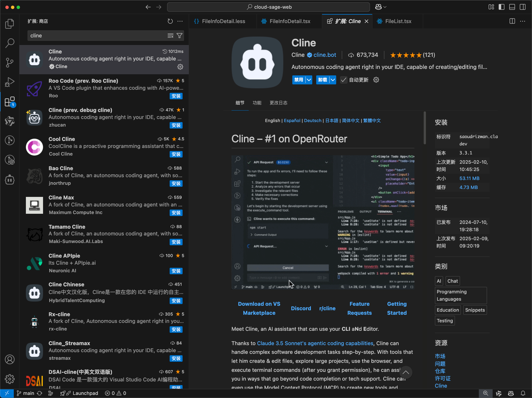Open editor more actions menu
The height and width of the screenshot is (398, 532).
(523, 21)
